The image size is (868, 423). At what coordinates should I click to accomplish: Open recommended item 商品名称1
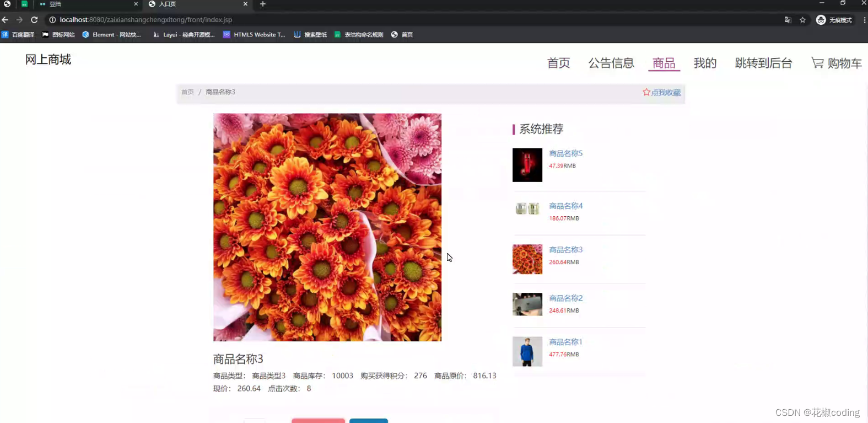coord(565,342)
